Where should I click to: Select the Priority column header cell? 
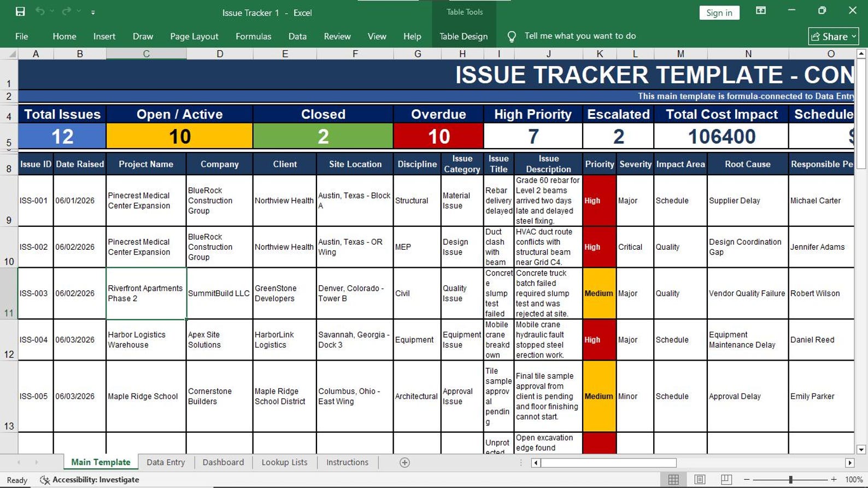tap(600, 164)
